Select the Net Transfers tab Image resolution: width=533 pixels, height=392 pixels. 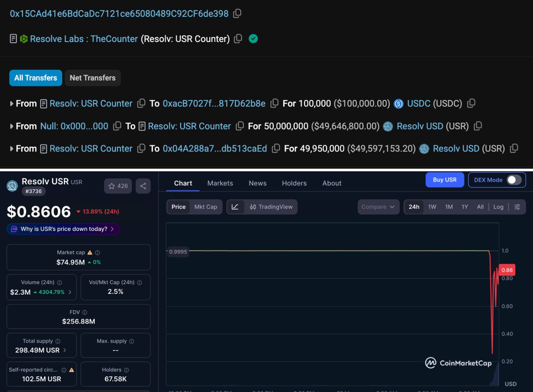[x=93, y=78]
